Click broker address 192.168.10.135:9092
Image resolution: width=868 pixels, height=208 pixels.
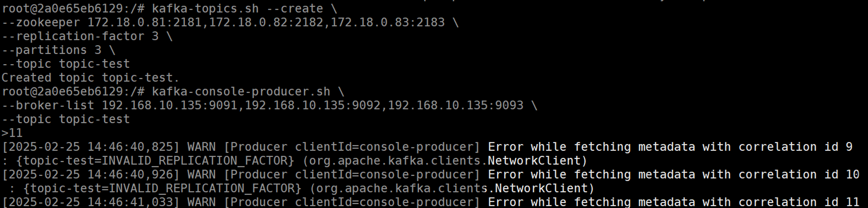coord(313,105)
